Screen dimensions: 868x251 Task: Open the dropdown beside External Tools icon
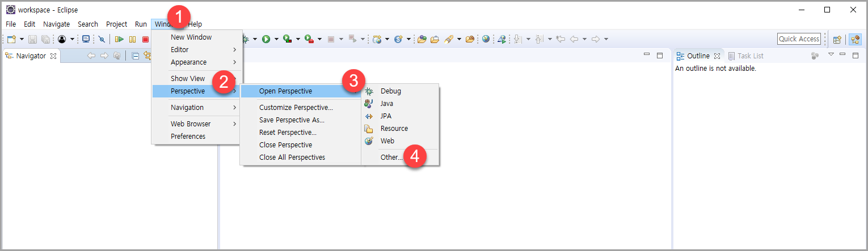[319, 39]
